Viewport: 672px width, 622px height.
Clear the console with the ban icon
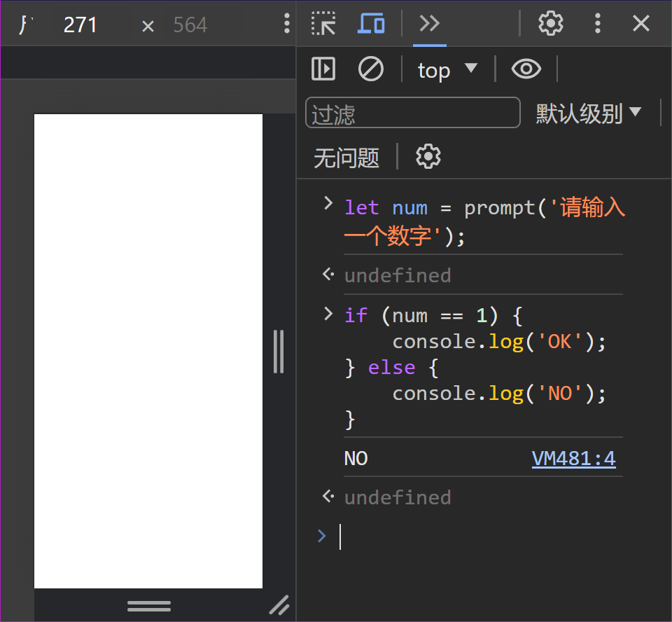pyautogui.click(x=371, y=69)
